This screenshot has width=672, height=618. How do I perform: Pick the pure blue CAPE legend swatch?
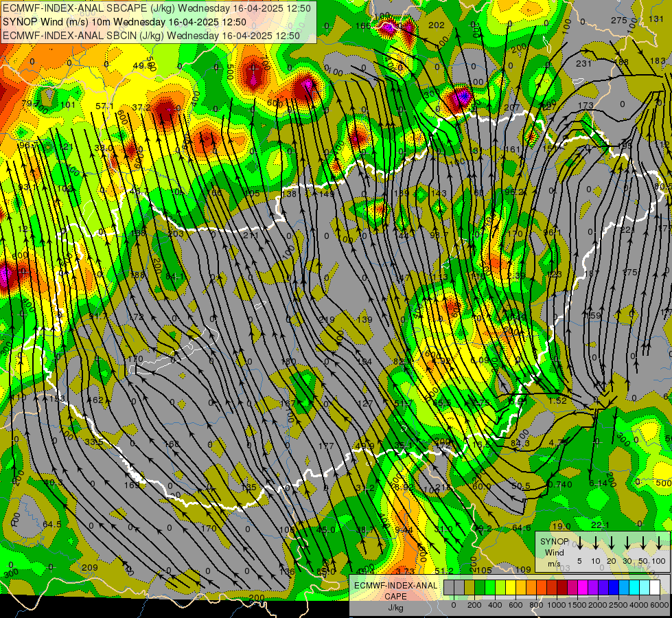(614, 588)
